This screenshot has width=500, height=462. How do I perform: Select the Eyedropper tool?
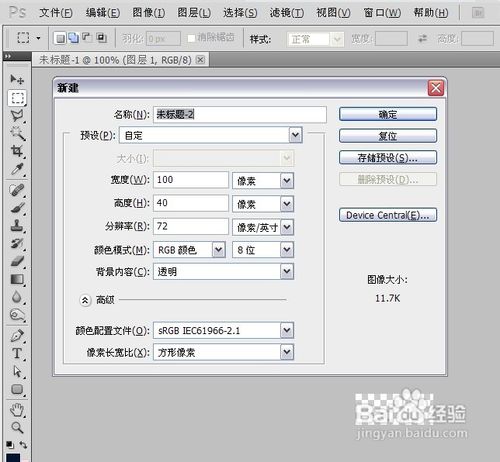[17, 169]
